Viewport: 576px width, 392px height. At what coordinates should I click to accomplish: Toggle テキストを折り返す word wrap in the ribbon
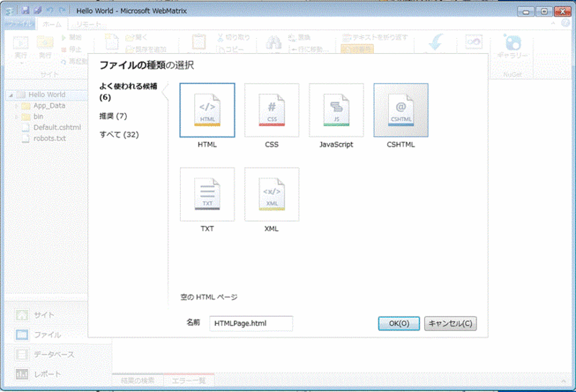375,37
